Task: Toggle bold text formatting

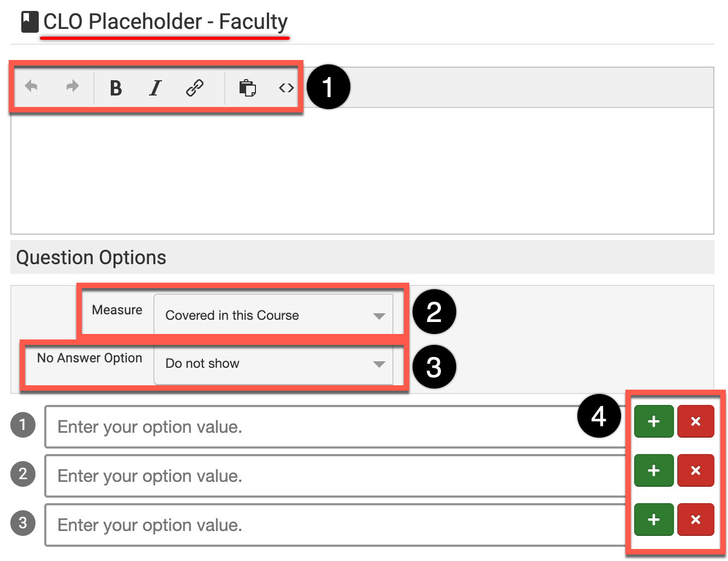Action: tap(116, 88)
